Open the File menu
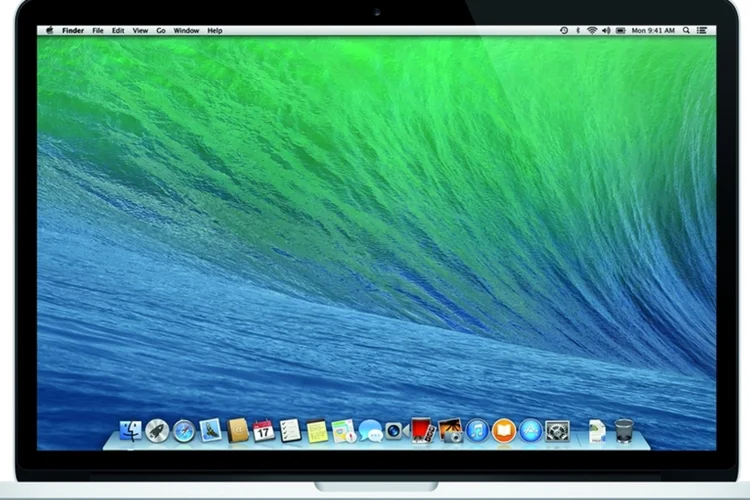750x500 pixels. pos(98,30)
